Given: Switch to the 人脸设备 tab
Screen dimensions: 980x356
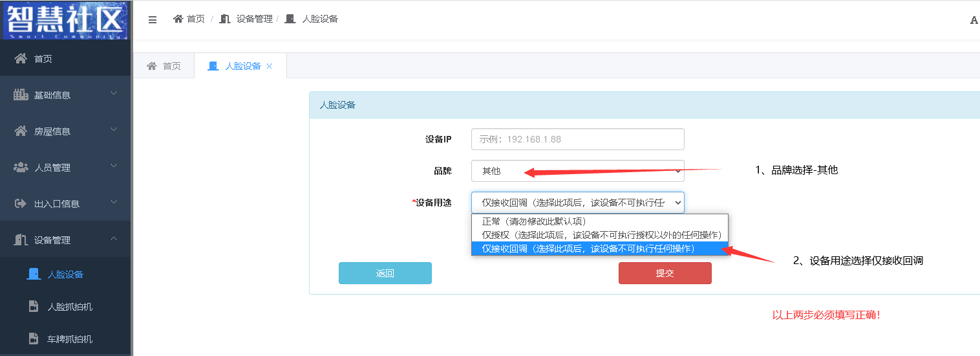Looking at the screenshot, I should tap(240, 66).
